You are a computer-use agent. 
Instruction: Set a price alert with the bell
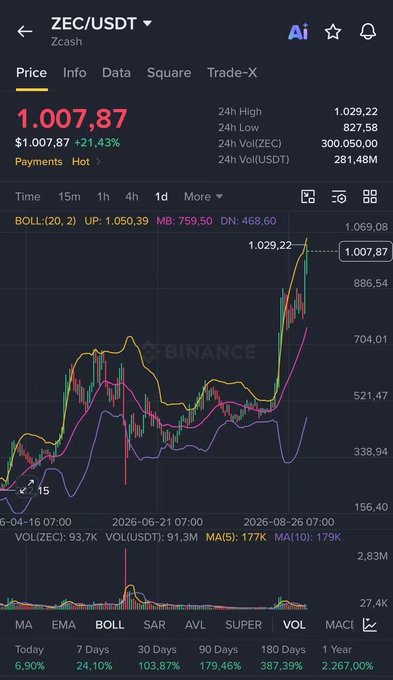(x=367, y=31)
